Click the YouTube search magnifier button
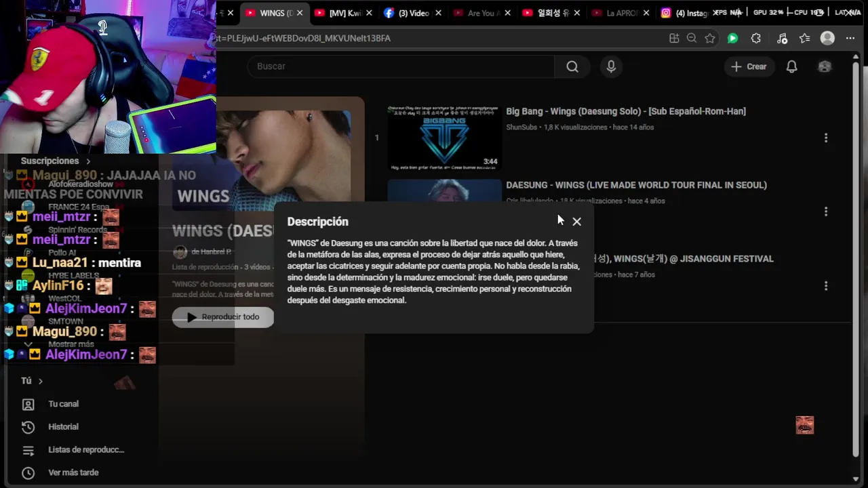Viewport: 868px width, 488px height. pyautogui.click(x=572, y=66)
